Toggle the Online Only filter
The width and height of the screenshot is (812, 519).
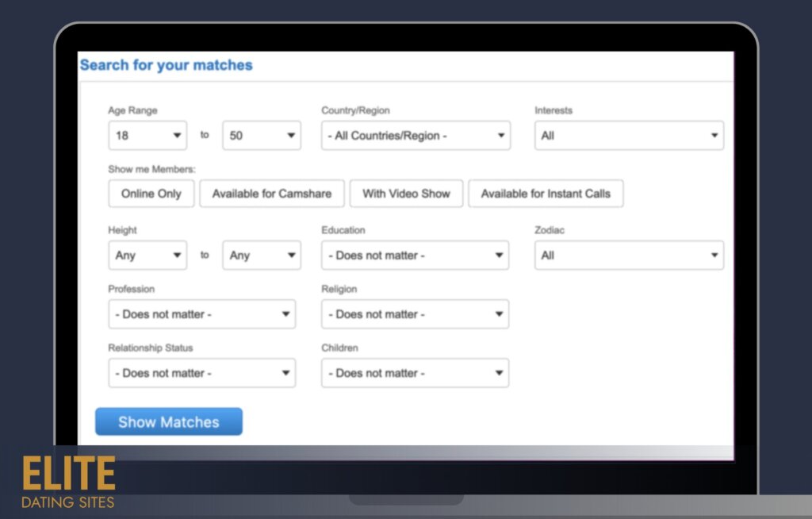[151, 194]
